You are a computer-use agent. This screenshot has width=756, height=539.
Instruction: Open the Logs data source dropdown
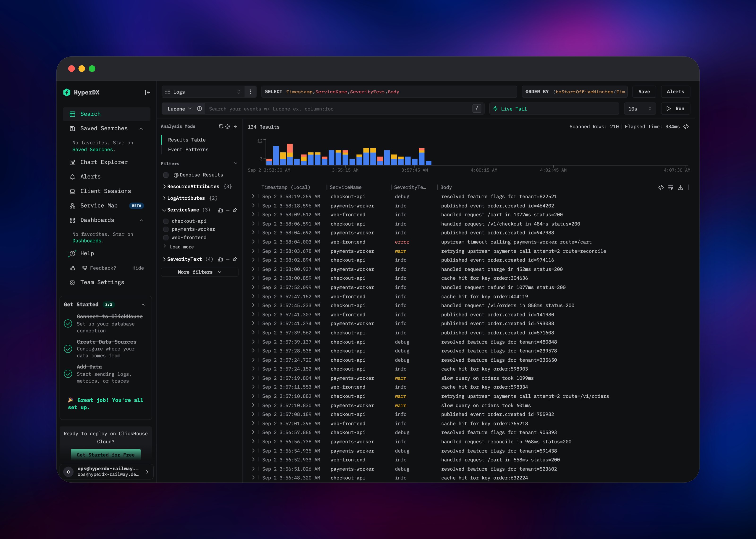(x=203, y=92)
